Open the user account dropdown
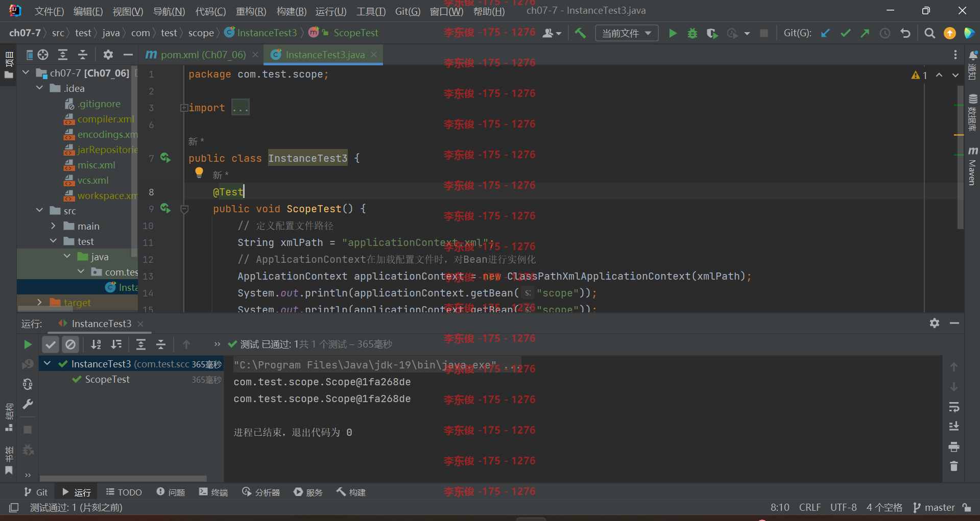Screen dimensions: 980x521 552,33
